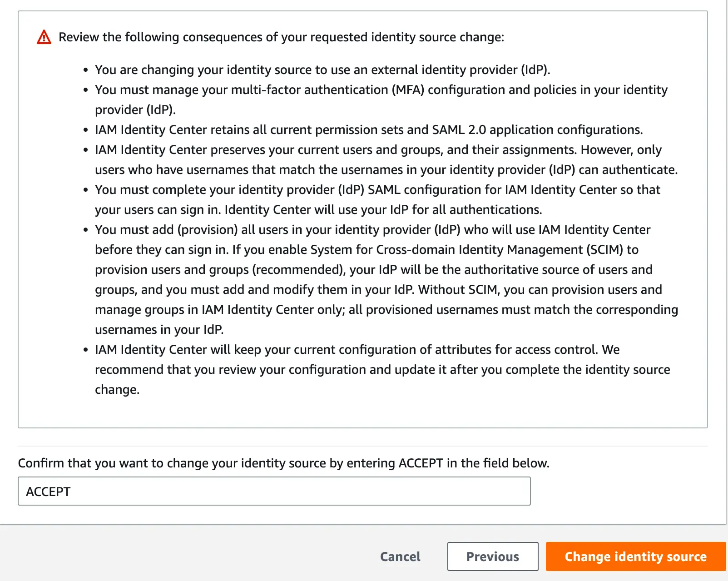
Task: Click the multi-factor authentication (MFA) bullet text
Action: (381, 90)
